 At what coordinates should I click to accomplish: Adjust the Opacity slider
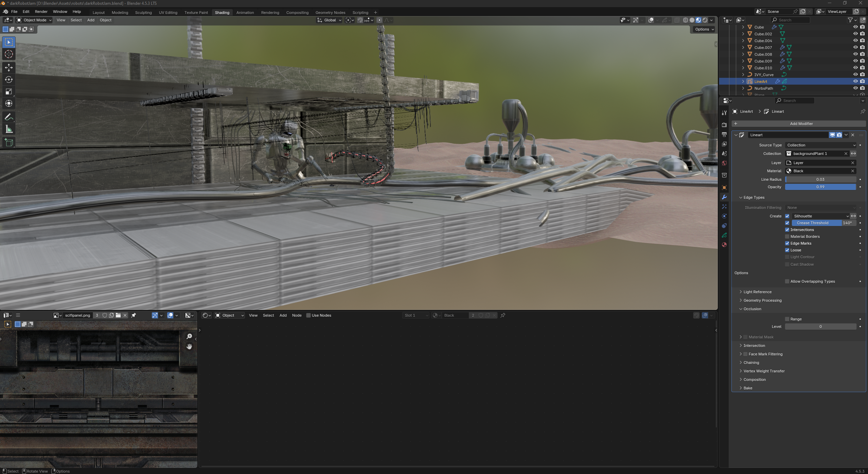[820, 187]
